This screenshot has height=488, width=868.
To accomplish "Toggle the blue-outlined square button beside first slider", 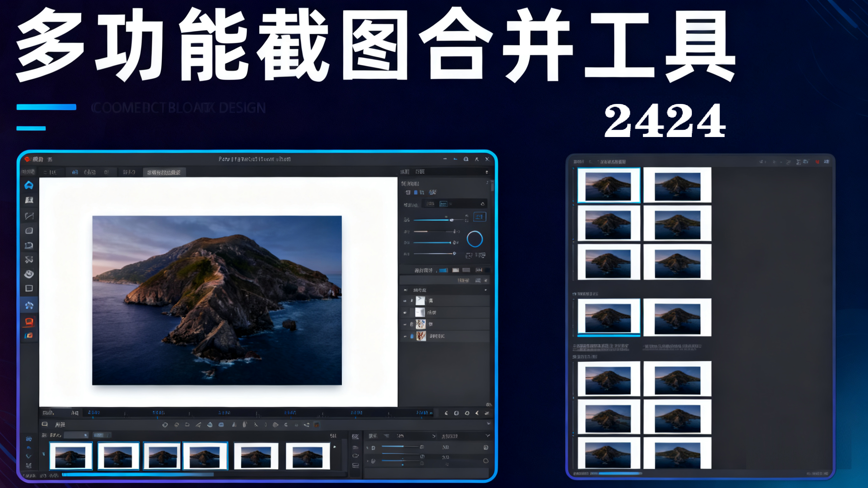I will click(x=480, y=217).
